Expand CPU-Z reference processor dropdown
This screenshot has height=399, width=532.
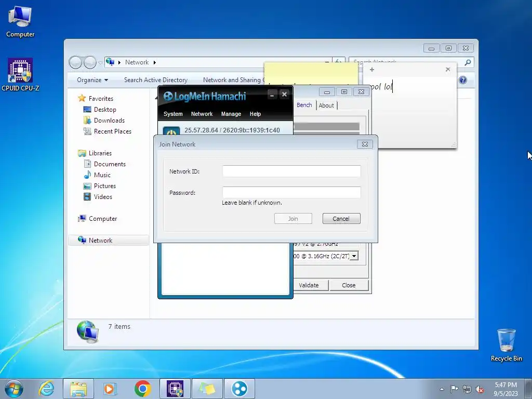coord(354,256)
